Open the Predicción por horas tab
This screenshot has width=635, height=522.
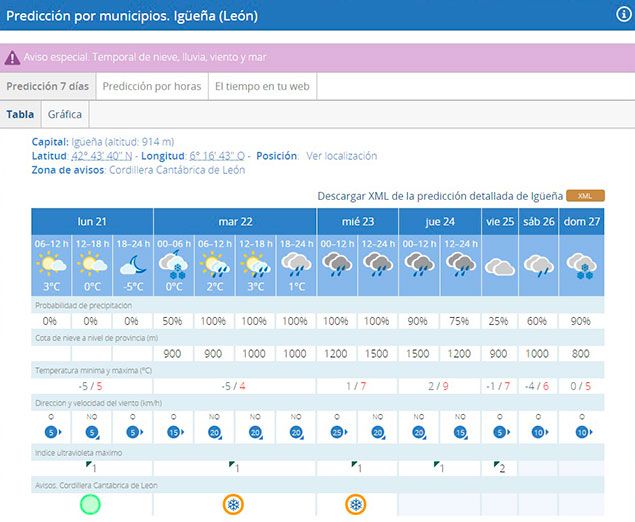click(x=151, y=86)
